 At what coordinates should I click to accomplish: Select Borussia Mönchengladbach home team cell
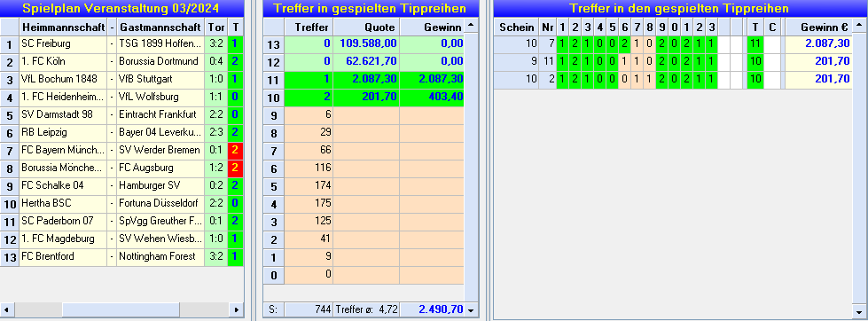click(x=63, y=168)
